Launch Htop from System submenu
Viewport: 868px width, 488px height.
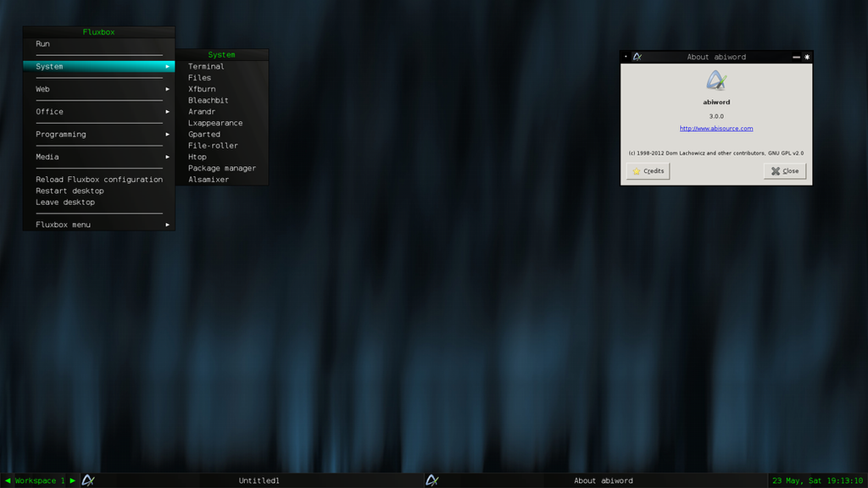[222, 157]
